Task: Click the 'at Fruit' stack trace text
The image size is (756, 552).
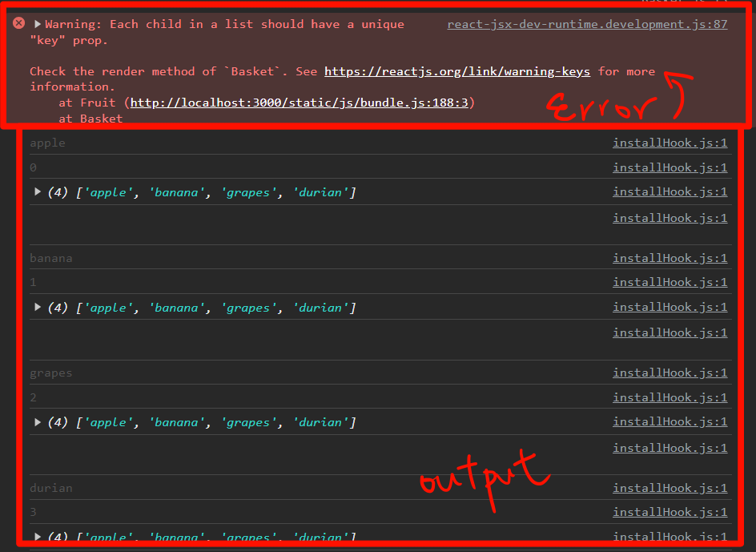Action: (x=87, y=103)
